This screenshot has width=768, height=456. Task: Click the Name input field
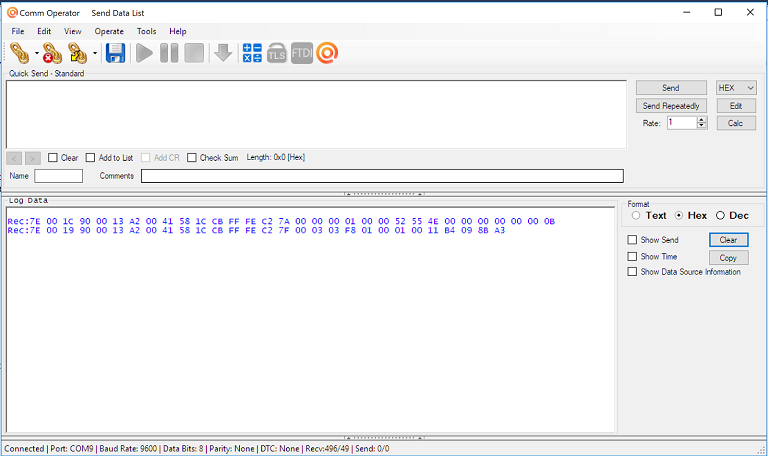point(58,176)
